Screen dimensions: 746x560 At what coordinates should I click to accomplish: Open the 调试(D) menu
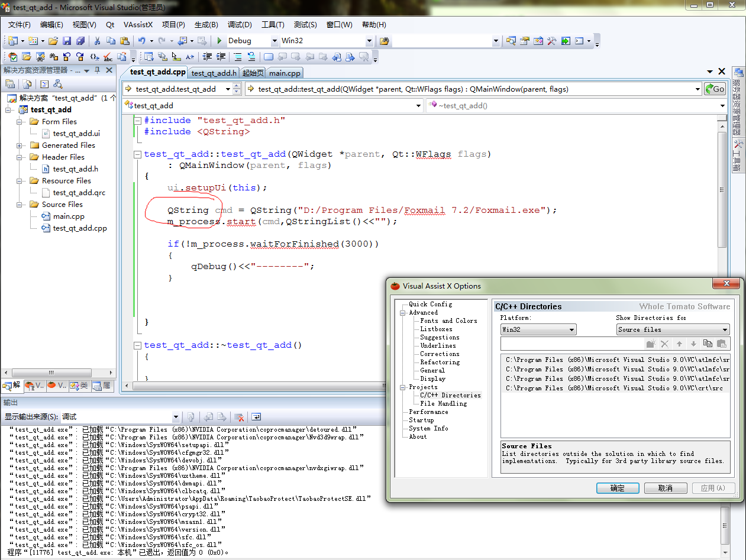click(240, 25)
